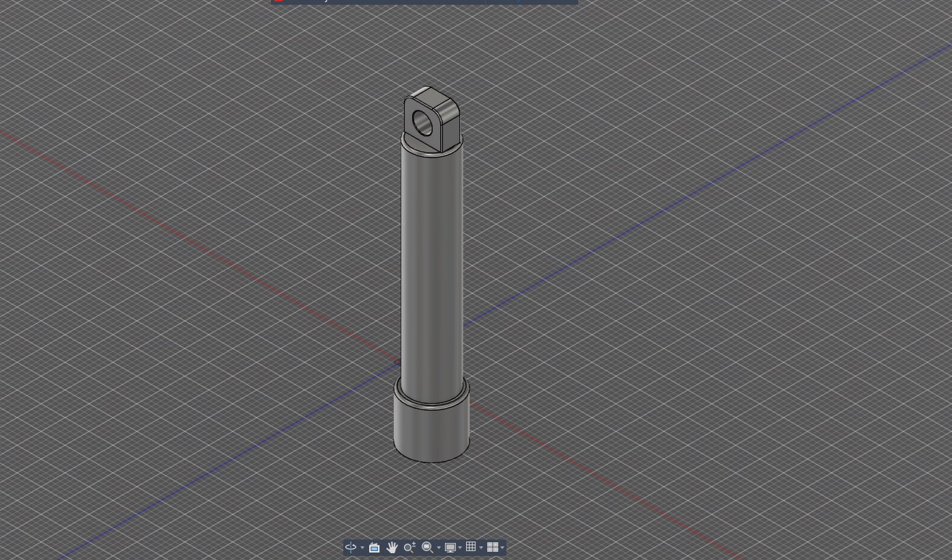The width and height of the screenshot is (952, 560).
Task: Select the Zoom Window magnifier tool
Action: (x=427, y=547)
